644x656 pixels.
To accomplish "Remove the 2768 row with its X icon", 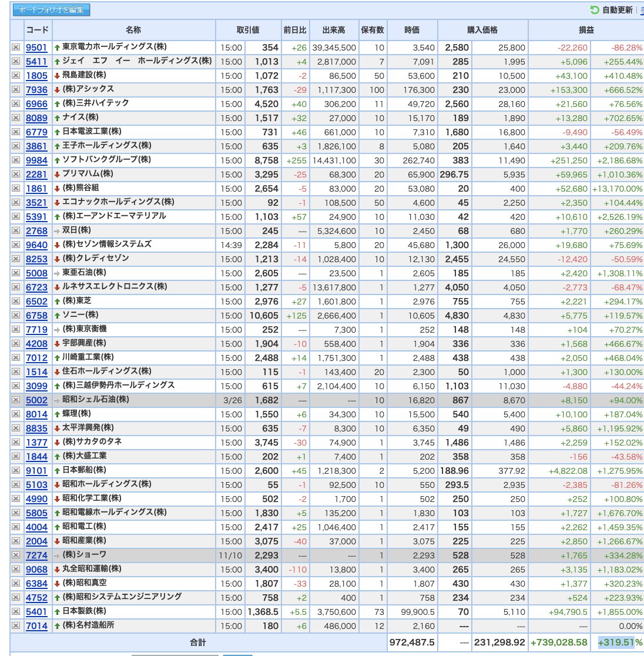I will pos(16,230).
